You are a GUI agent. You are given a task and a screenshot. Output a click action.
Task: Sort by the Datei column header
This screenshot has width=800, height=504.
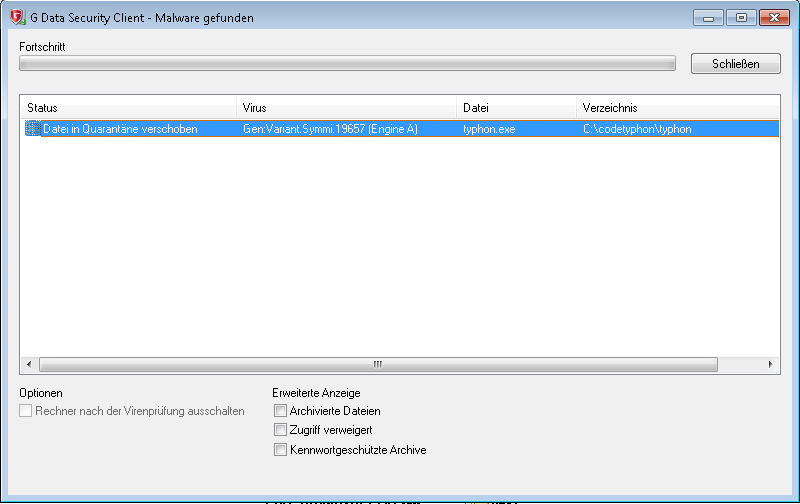(516, 108)
